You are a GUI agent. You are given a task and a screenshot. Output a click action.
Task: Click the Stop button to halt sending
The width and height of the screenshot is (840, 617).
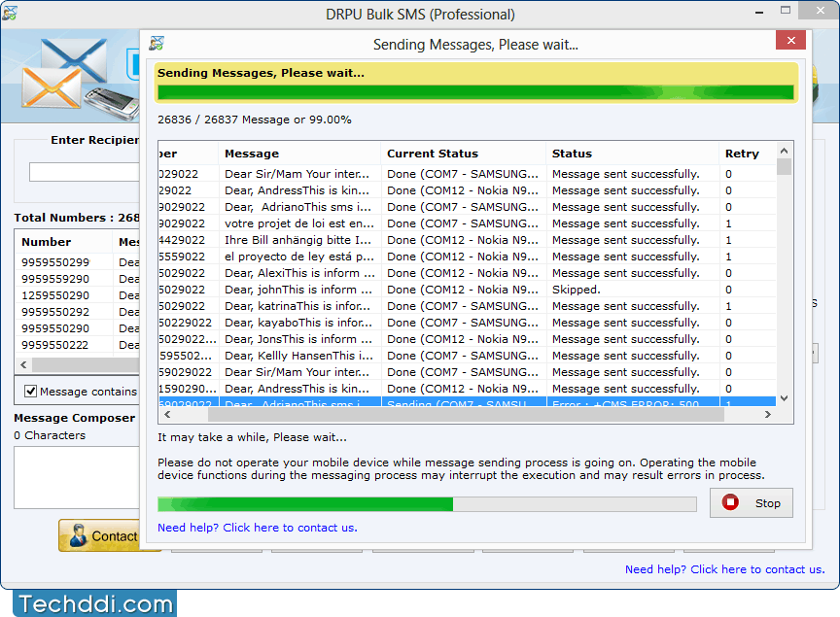[752, 503]
